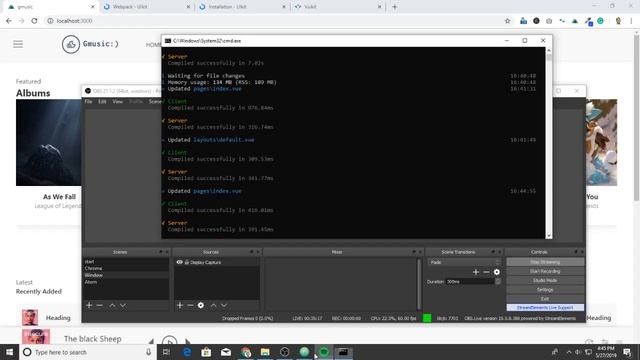This screenshot has width=640, height=360.
Task: Open the Mail app from the taskbar
Action: 226,352
